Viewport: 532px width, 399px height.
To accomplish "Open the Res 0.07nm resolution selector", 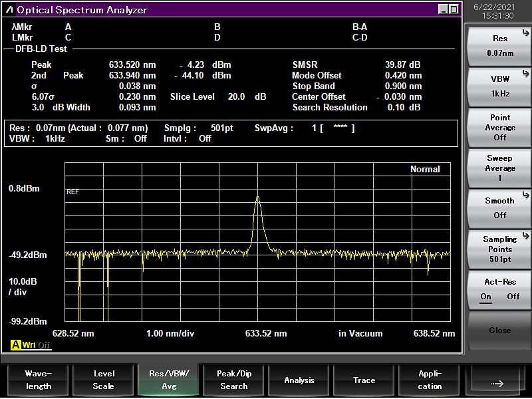I will click(x=499, y=46).
